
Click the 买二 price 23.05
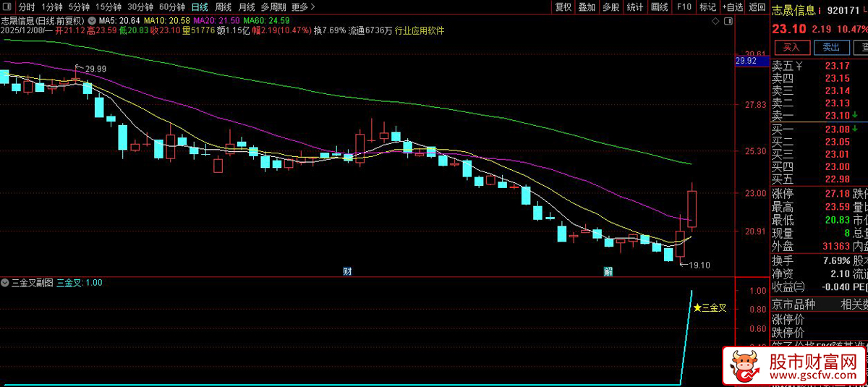coord(837,141)
